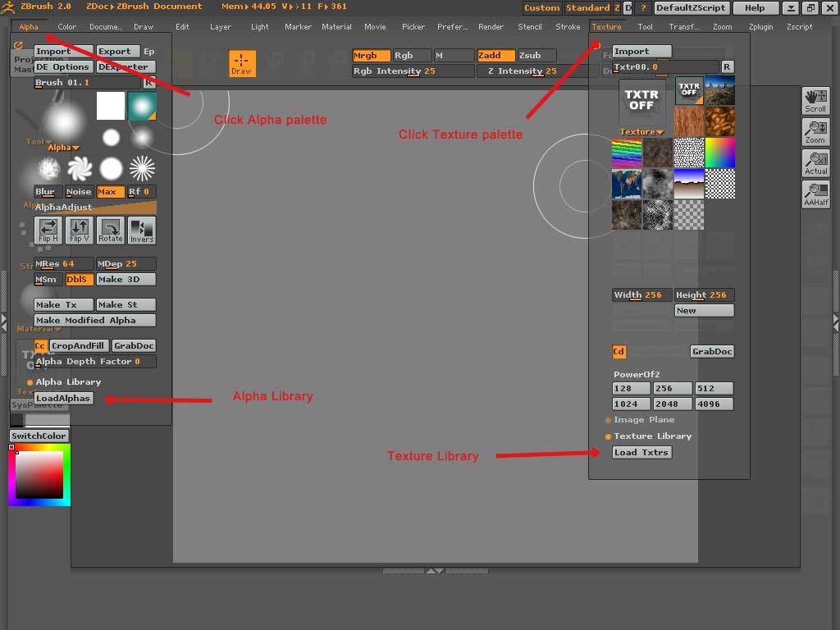Select the Draw tool icon
Screen dimensions: 840x630
click(x=242, y=63)
